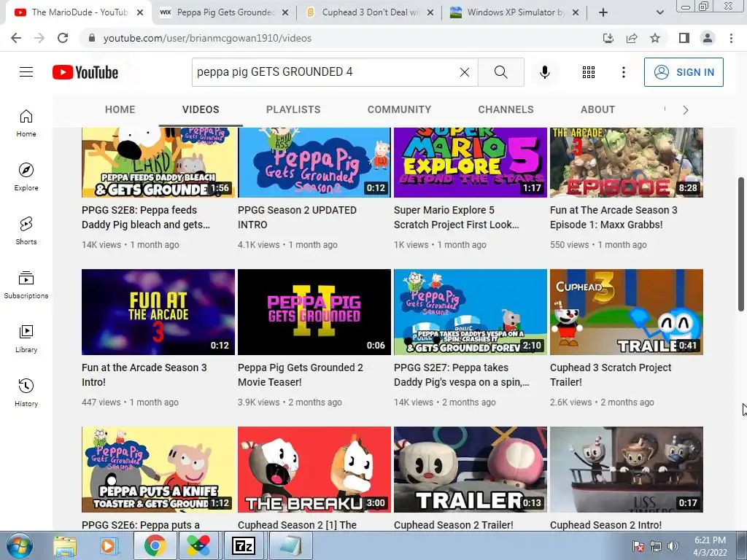747x560 pixels.
Task: Open YouTube settings three-dot menu
Action: tap(623, 72)
